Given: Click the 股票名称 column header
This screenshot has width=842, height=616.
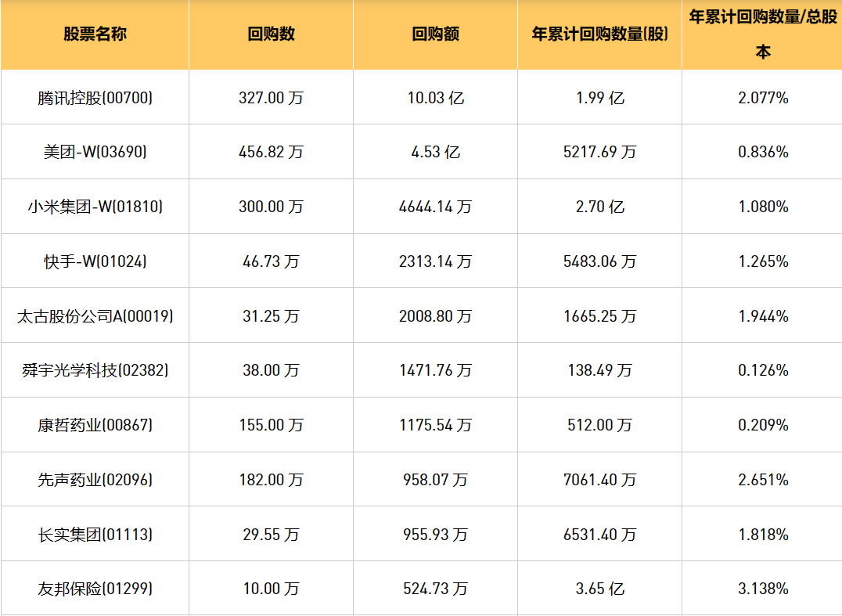Looking at the screenshot, I should [95, 34].
